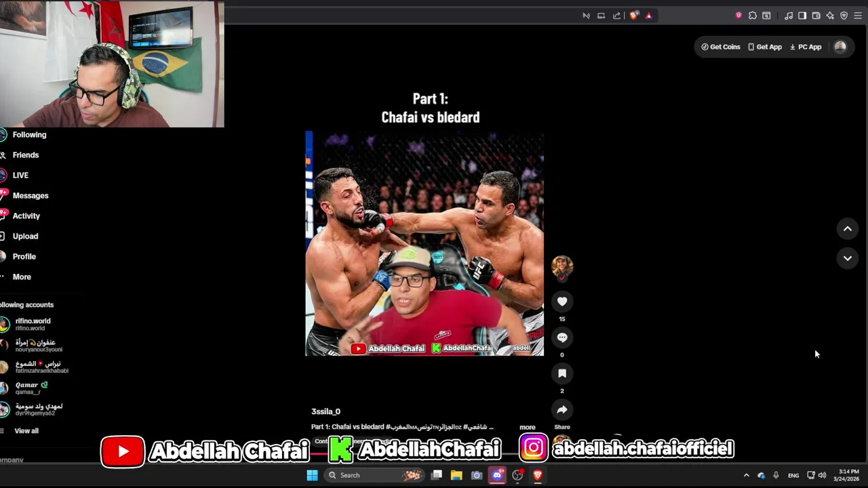Switch the ENG input language
This screenshot has width=868, height=488.
[x=793, y=475]
